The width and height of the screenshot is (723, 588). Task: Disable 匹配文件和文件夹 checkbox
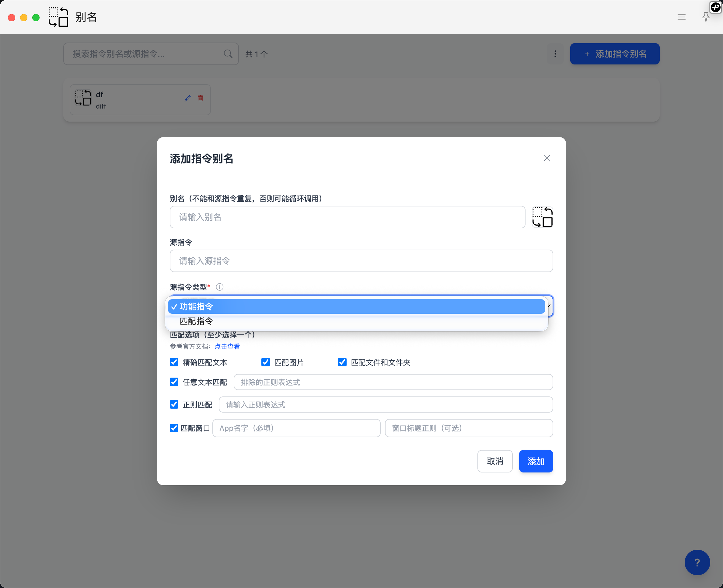pos(342,362)
